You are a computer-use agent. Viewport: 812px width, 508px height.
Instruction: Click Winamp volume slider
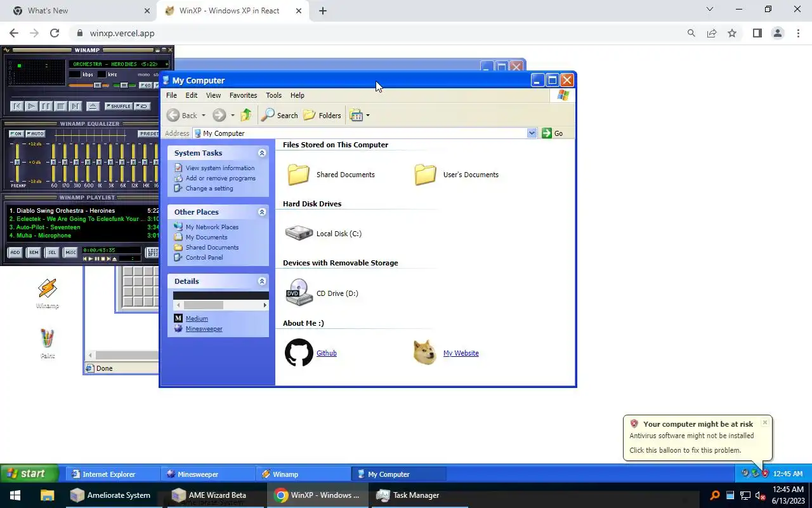89,85
